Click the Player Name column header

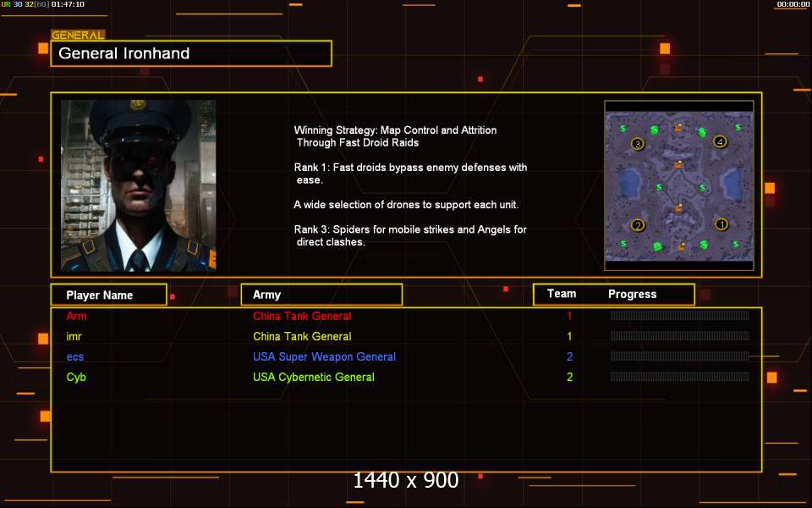(x=109, y=295)
